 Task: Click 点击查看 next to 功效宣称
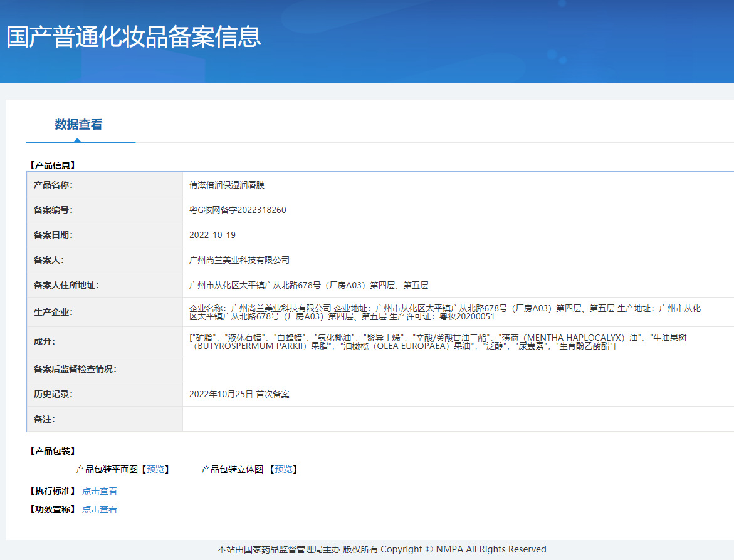pos(99,509)
